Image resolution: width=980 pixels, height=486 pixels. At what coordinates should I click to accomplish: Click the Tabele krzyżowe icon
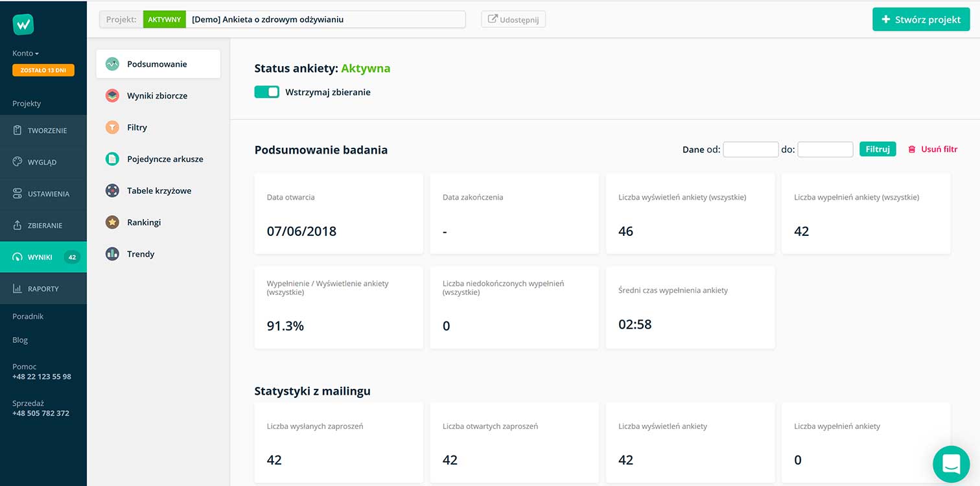[112, 191]
